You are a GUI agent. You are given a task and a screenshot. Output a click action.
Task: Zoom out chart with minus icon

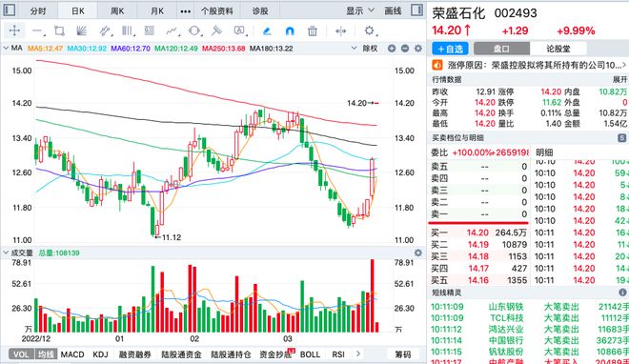tap(405, 49)
